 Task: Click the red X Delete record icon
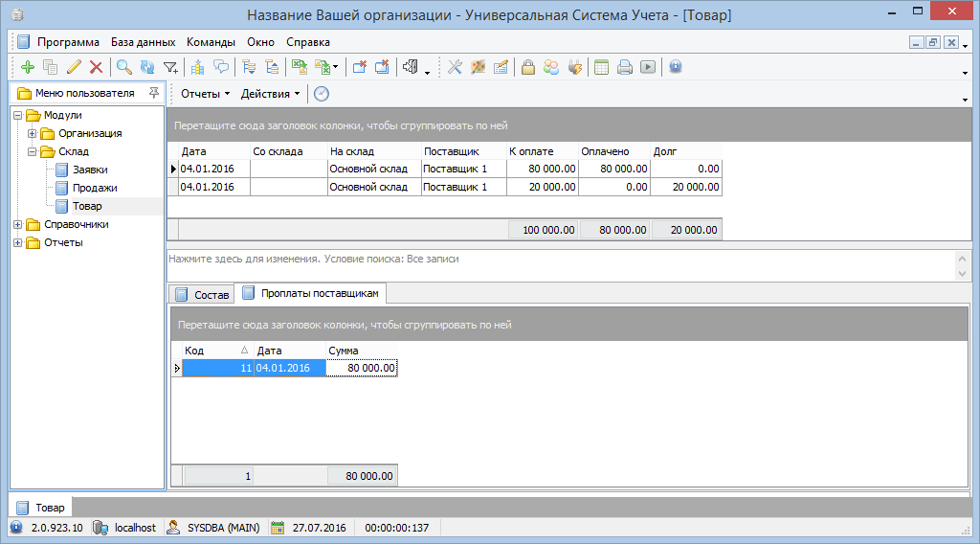click(x=96, y=67)
